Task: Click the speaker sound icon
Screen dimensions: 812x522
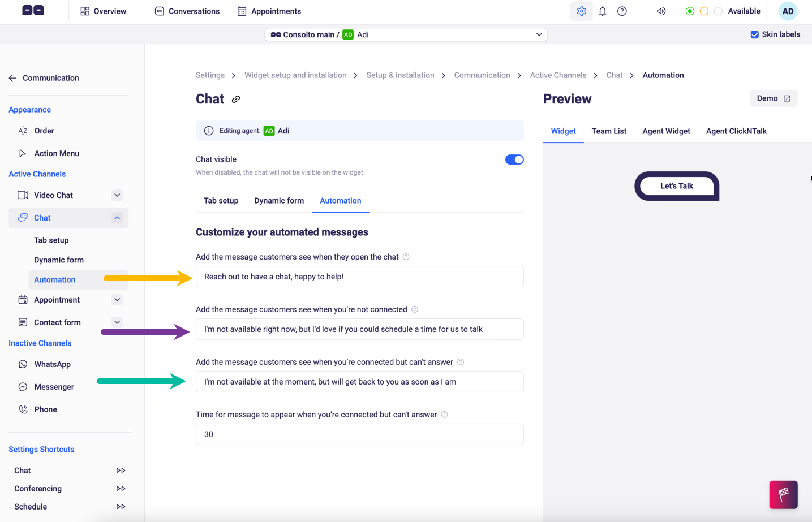Action: 660,11
